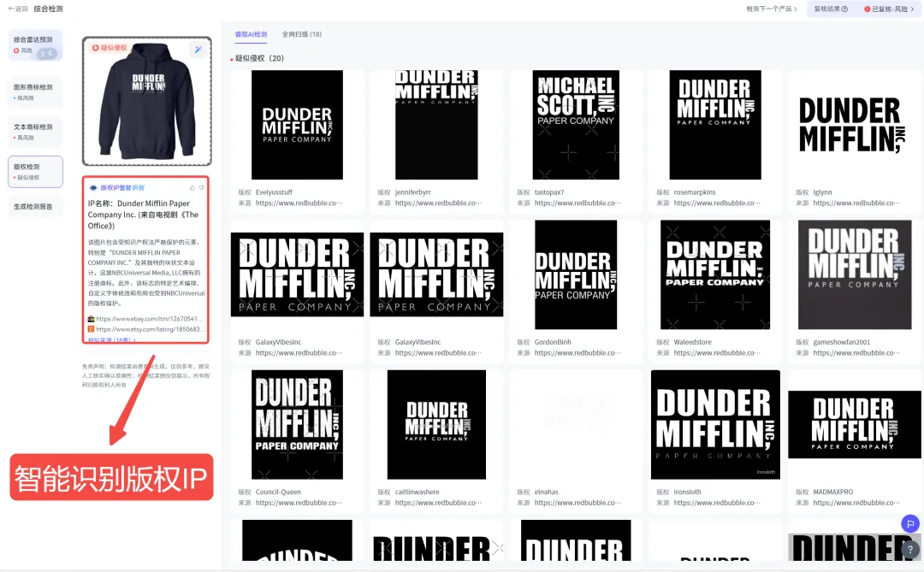Give thumbs down to 版权IP智能识别 result
Screen dimensions: 924x572
(x=202, y=188)
